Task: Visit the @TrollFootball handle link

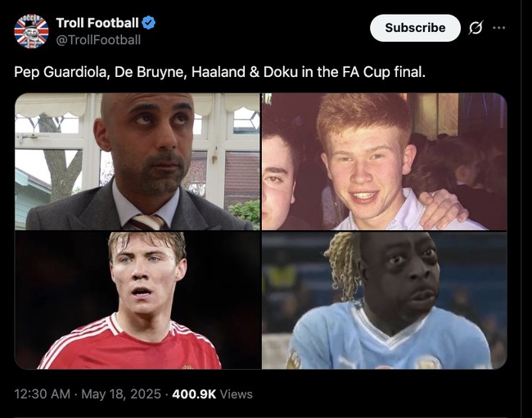Action: tap(98, 40)
